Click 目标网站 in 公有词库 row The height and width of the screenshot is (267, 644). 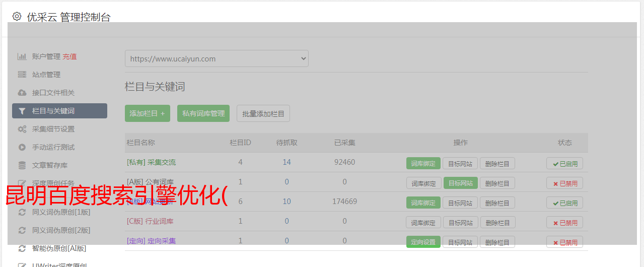tap(461, 183)
